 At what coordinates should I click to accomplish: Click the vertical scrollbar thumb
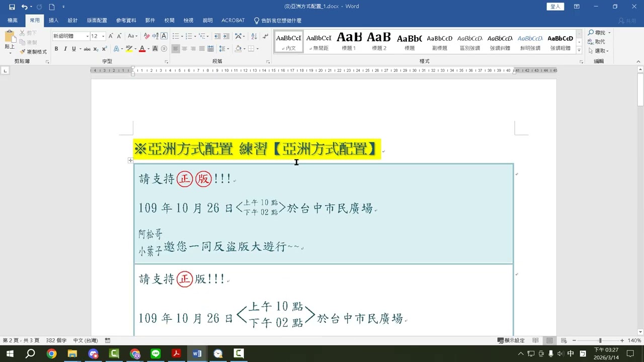pos(640,89)
